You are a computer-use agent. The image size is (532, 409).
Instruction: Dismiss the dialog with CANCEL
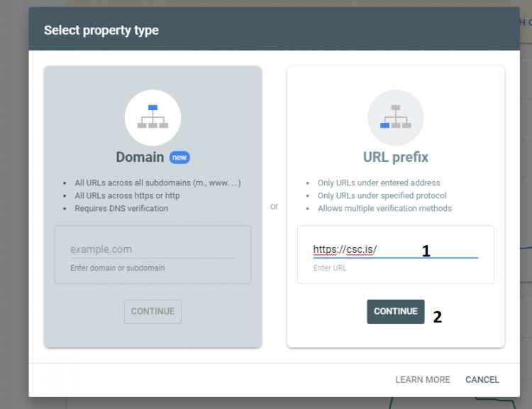(x=482, y=380)
